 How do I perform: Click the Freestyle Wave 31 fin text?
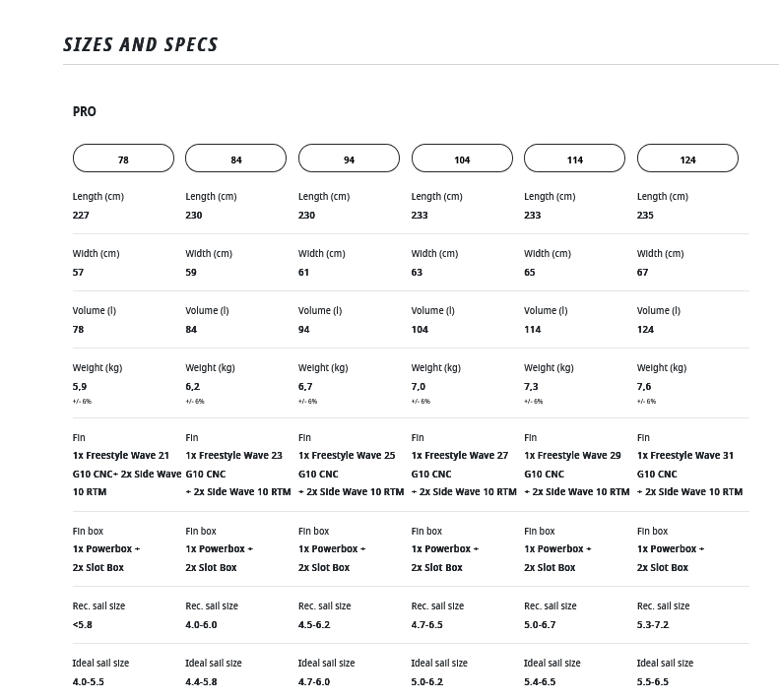click(x=685, y=456)
